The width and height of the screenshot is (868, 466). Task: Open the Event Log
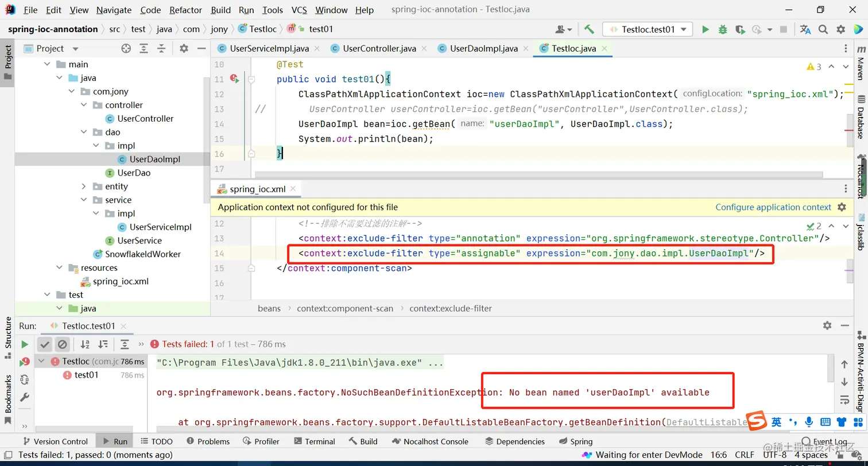pyautogui.click(x=824, y=441)
